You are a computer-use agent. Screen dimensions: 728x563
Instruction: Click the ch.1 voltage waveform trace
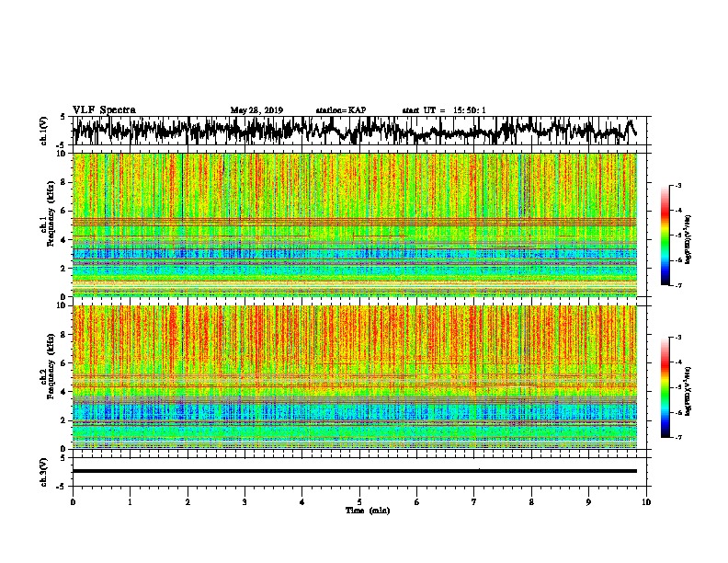coord(354,131)
